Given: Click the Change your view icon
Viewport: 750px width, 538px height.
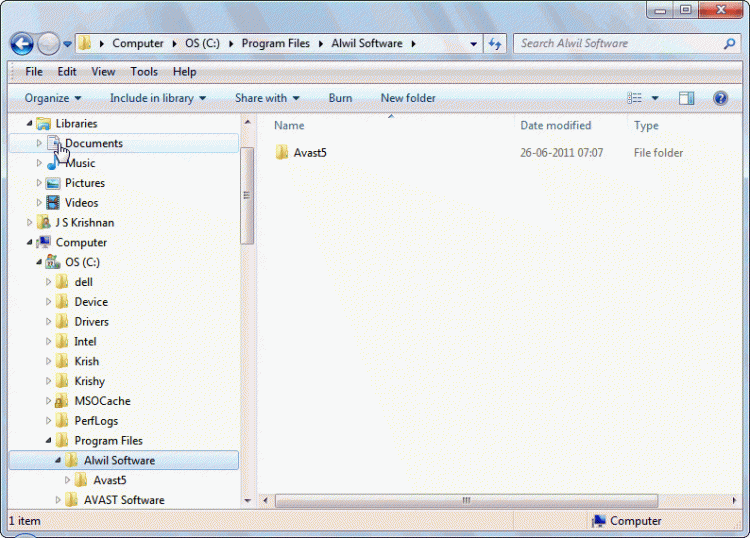Looking at the screenshot, I should [634, 98].
